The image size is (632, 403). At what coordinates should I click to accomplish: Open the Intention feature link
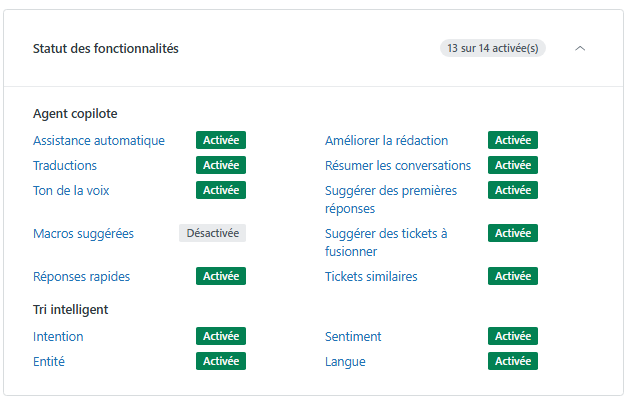(x=58, y=337)
